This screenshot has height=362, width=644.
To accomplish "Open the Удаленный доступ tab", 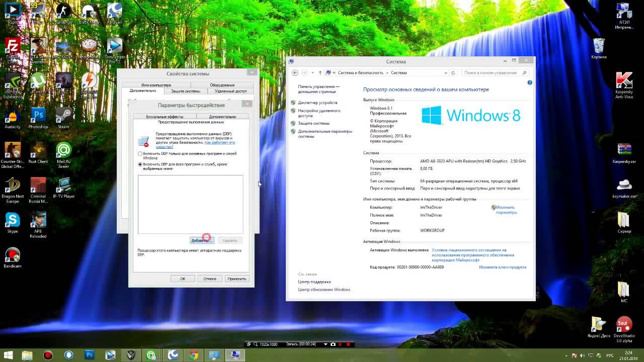I will coord(230,91).
